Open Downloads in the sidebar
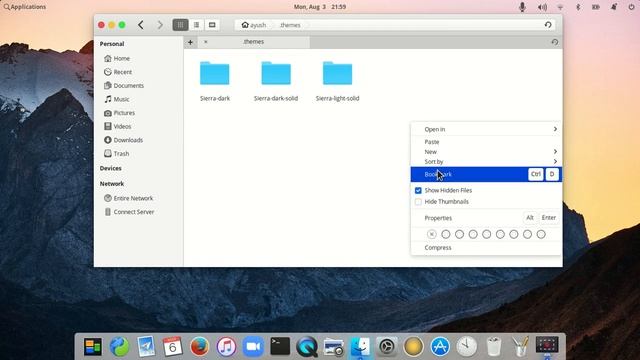Screen dimensions: 640x360 point(123,140)
